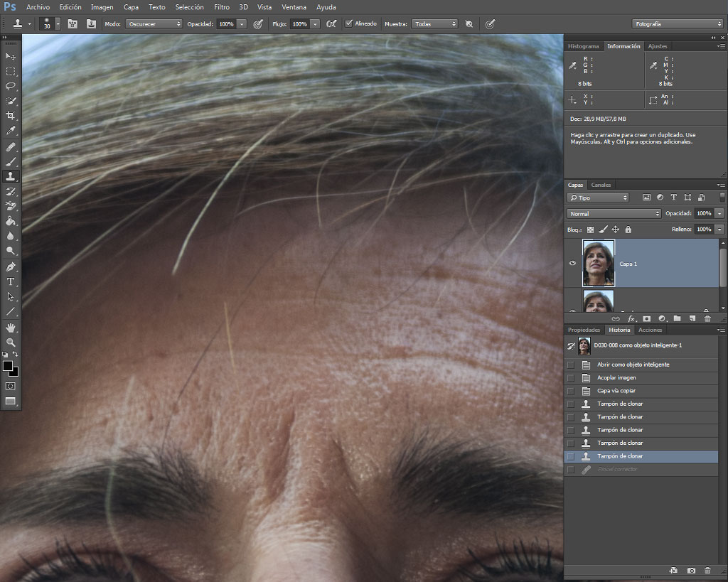Open the Fotografía workspace dropdown
728x582 pixels.
click(x=678, y=23)
